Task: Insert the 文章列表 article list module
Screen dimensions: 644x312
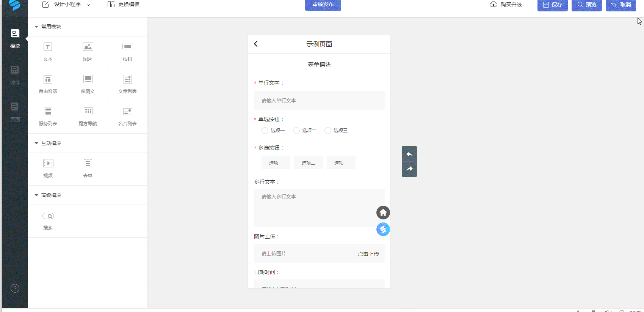Action: tap(127, 84)
